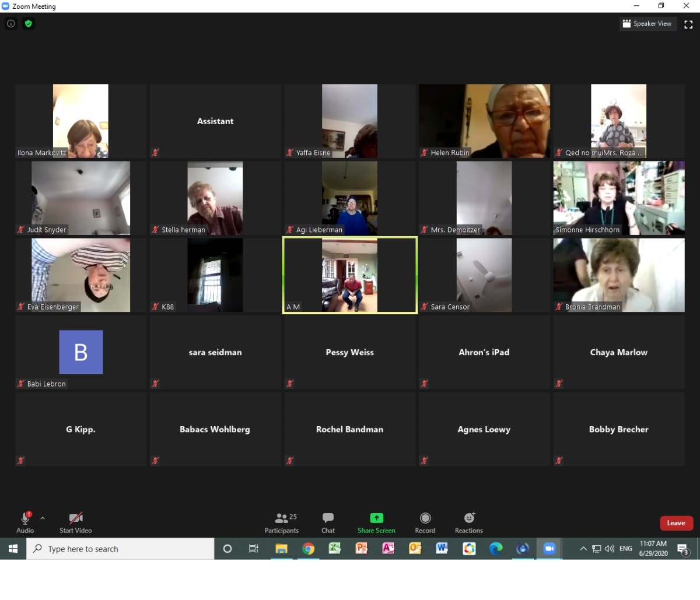The height and width of the screenshot is (600, 700).
Task: Click the green encryption shield icon
Action: point(28,24)
